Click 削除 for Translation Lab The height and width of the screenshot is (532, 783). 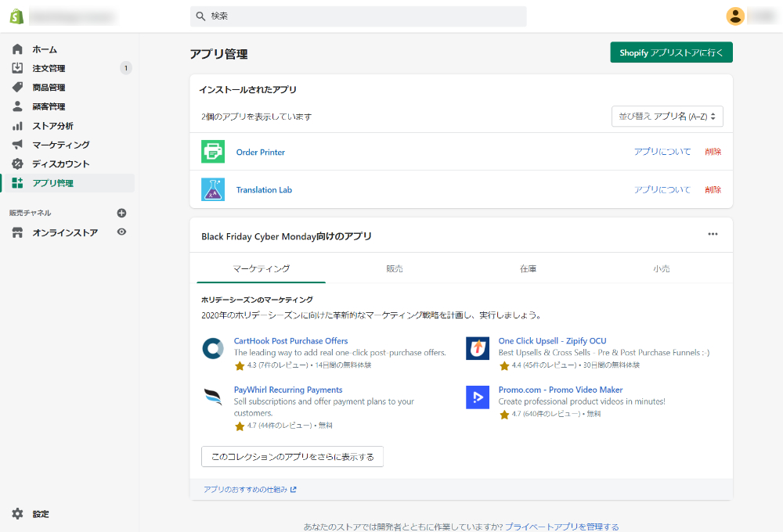713,189
